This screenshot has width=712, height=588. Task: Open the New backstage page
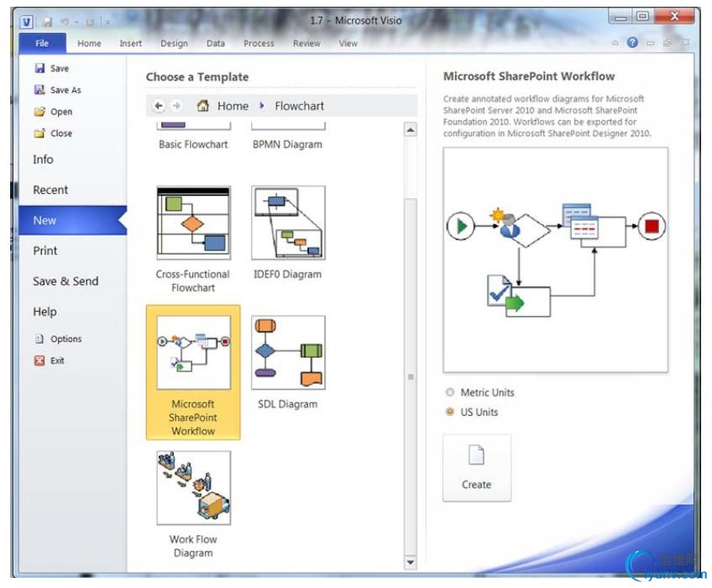[x=73, y=220]
